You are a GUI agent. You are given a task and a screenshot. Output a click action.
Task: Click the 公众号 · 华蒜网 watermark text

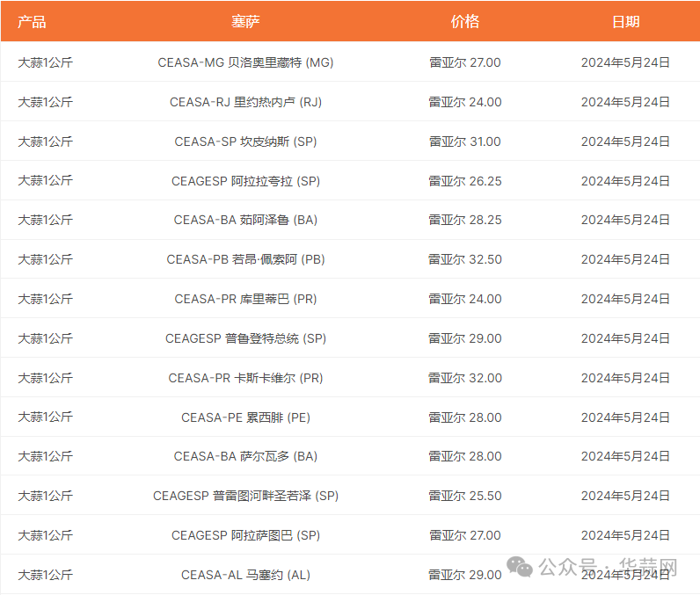607,567
